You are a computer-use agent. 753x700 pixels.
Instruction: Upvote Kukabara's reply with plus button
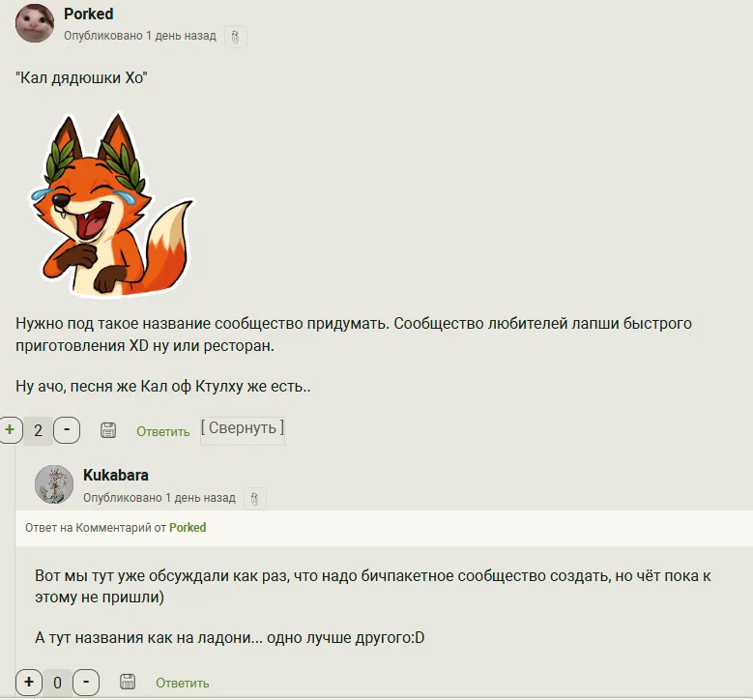tap(29, 683)
